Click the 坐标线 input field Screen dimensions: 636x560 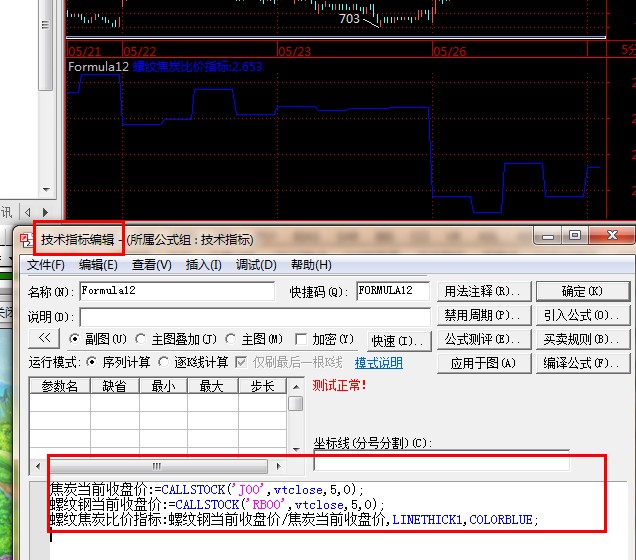pyautogui.click(x=441, y=461)
